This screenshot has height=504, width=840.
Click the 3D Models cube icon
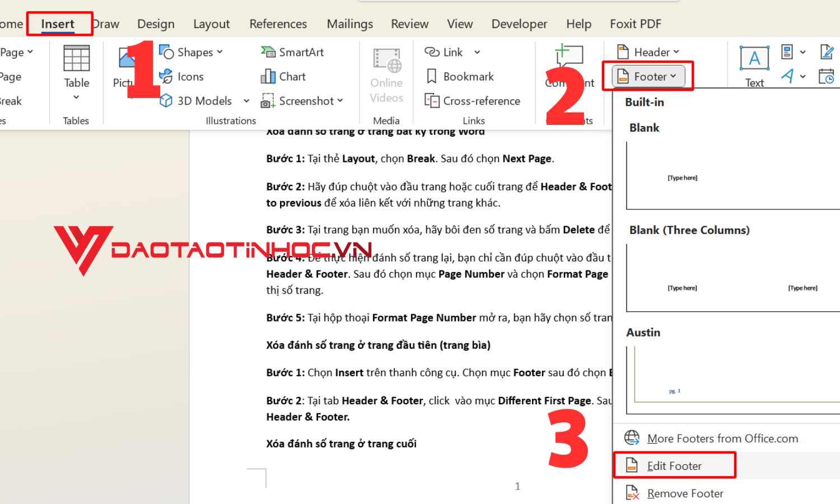tap(166, 101)
